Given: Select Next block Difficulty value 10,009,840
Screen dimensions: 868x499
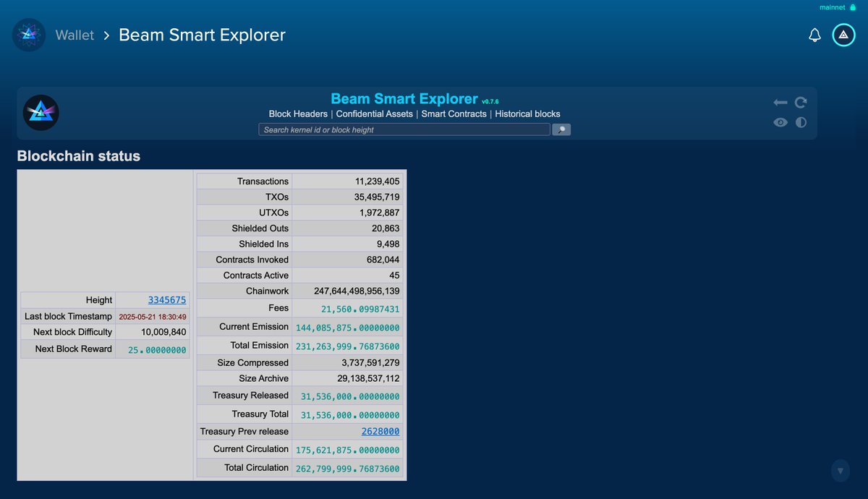Looking at the screenshot, I should [164, 332].
